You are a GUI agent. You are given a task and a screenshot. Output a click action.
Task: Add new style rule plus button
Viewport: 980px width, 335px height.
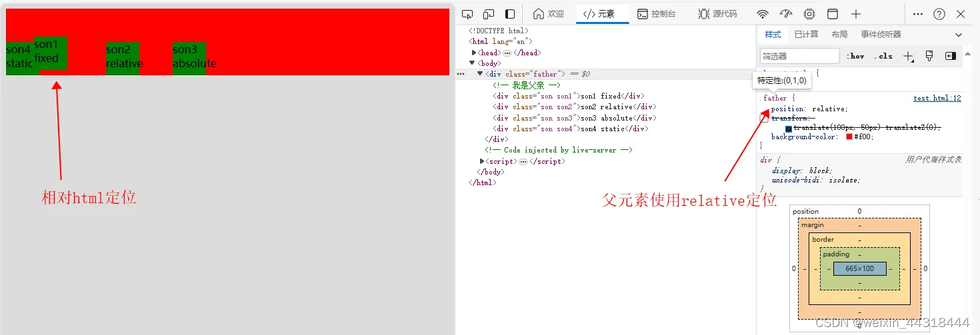click(x=908, y=57)
